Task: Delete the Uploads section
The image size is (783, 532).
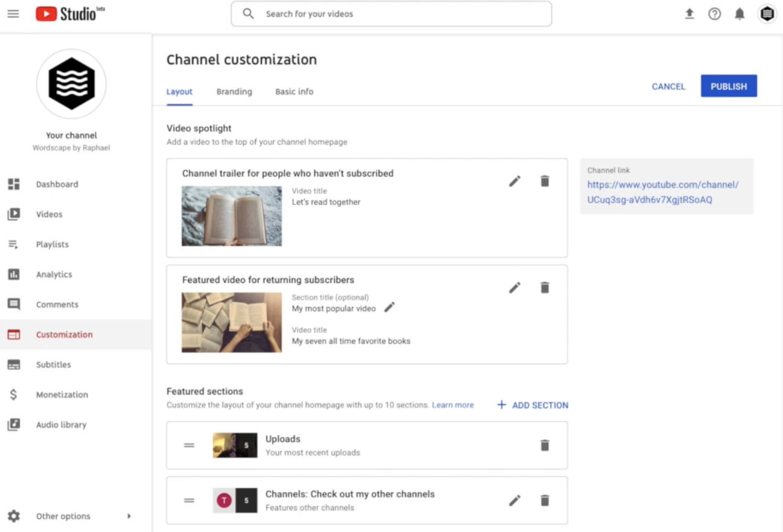Action: (x=545, y=445)
